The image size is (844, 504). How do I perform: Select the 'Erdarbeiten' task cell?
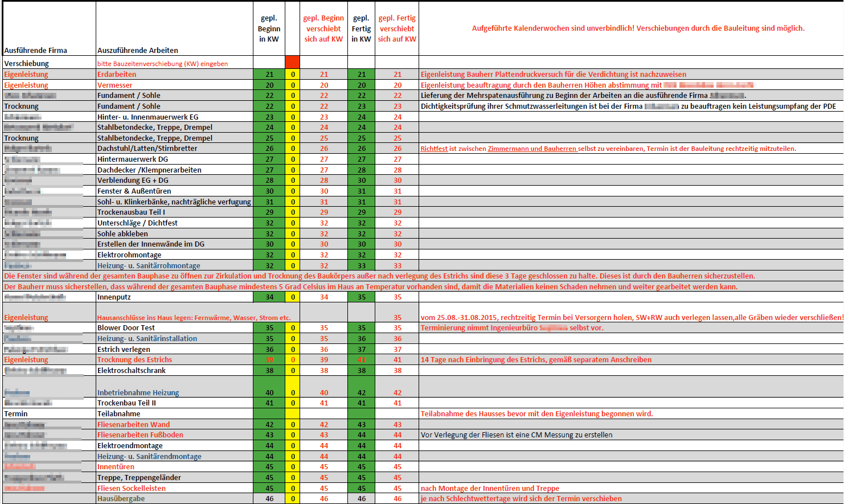pos(117,75)
